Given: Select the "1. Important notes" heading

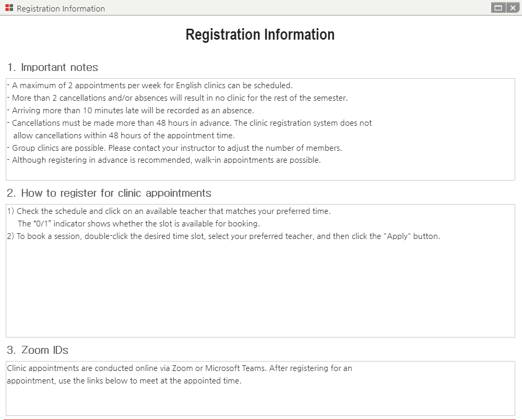Looking at the screenshot, I should coord(53,67).
